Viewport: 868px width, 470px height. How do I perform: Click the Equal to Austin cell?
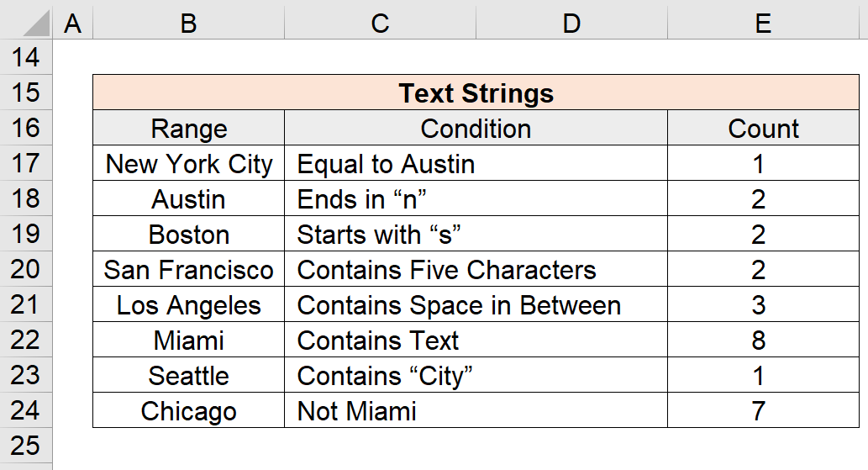(476, 163)
